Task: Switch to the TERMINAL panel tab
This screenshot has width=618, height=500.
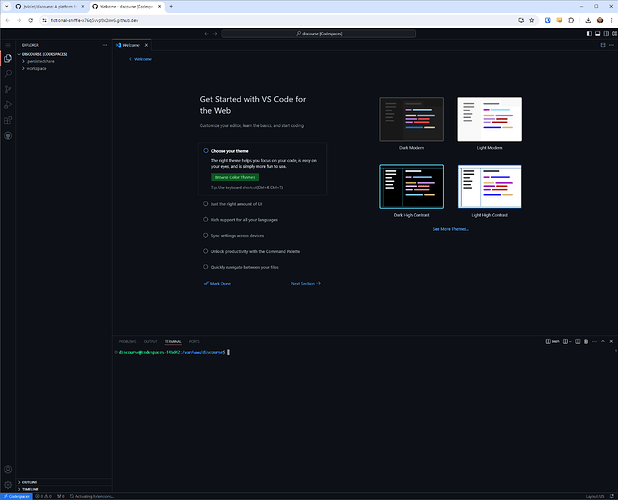Action: (173, 342)
